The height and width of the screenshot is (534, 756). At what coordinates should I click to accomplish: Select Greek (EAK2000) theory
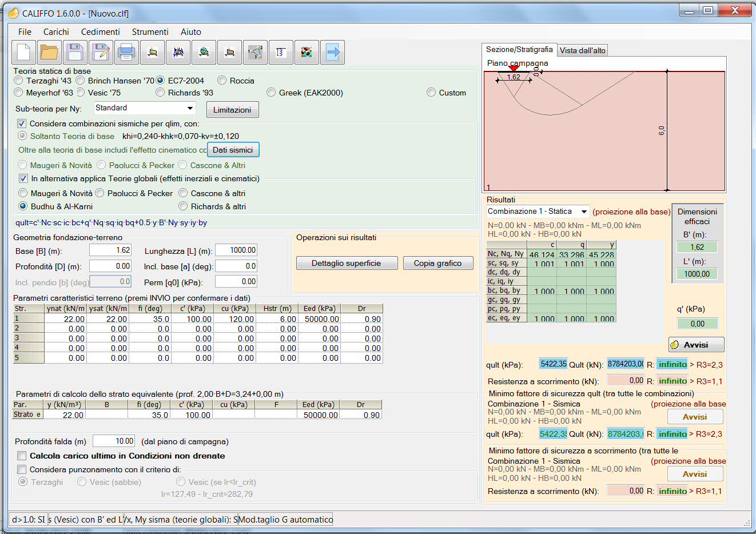[271, 93]
